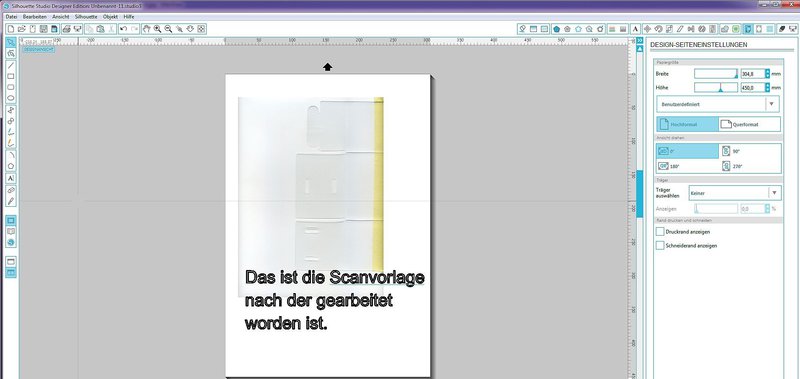Set view rotation to 90°

coord(749,151)
